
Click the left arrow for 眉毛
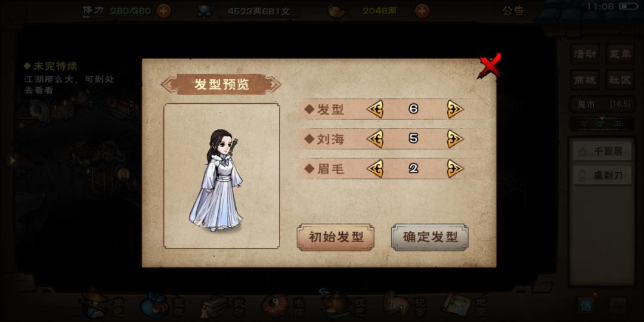(375, 168)
